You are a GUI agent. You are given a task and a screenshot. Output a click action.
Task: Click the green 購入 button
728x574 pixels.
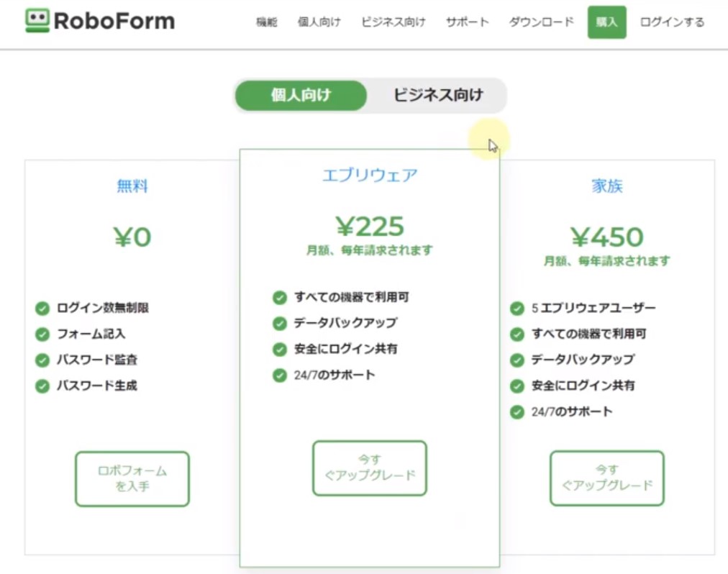606,22
